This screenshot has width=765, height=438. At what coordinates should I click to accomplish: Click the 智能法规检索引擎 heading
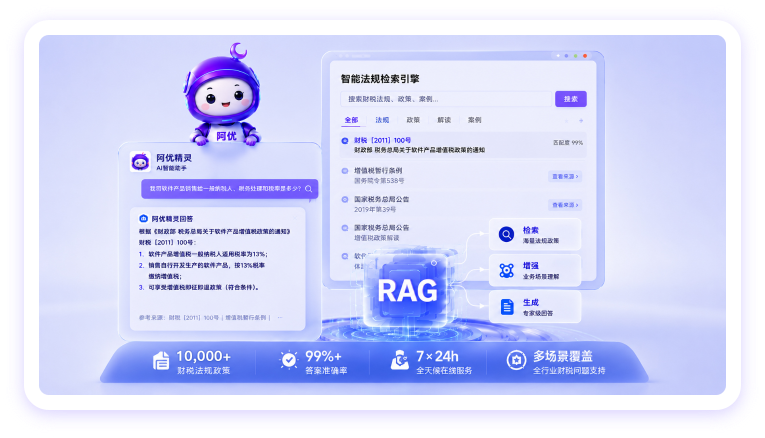click(380, 79)
